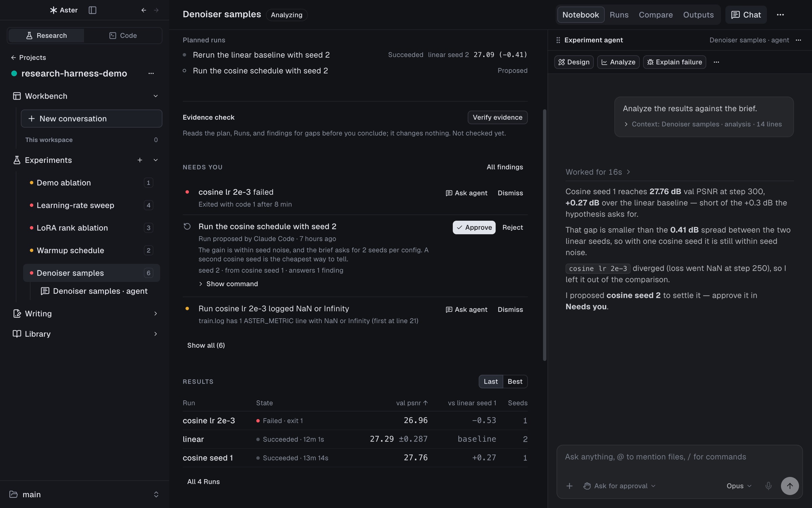This screenshot has height=508, width=812.
Task: Sort by val psnr column arrow
Action: (425, 403)
